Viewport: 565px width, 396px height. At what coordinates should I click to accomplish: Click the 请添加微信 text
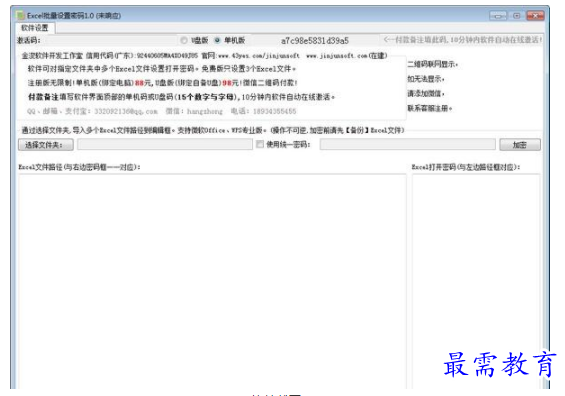point(426,94)
